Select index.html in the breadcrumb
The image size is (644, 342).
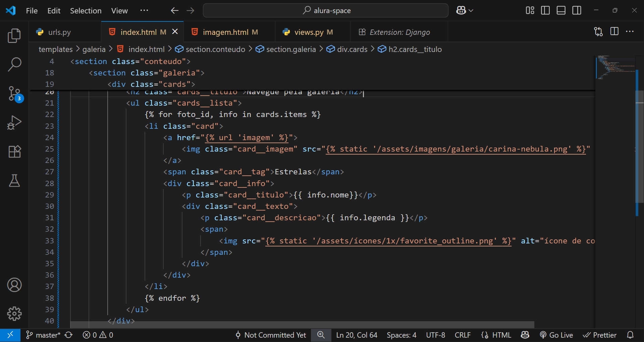[x=146, y=49]
